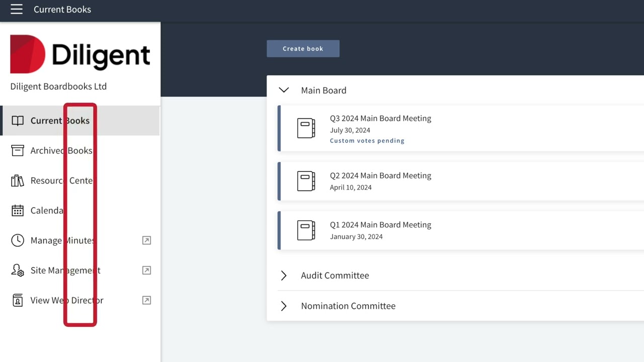Click the Calendar grid icon
Image resolution: width=644 pixels, height=362 pixels.
(18, 210)
